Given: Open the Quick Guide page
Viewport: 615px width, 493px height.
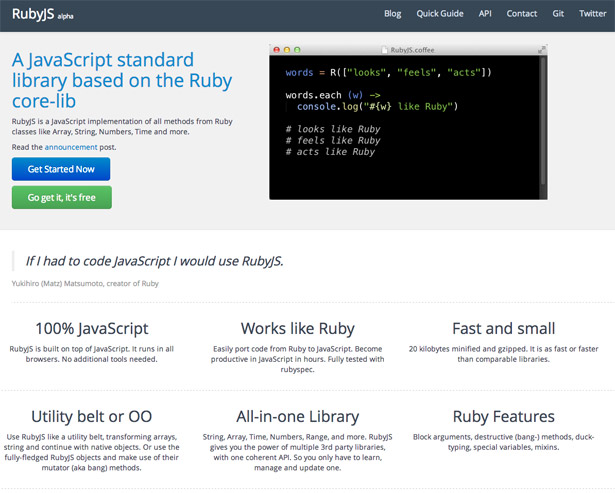Looking at the screenshot, I should pyautogui.click(x=440, y=14).
